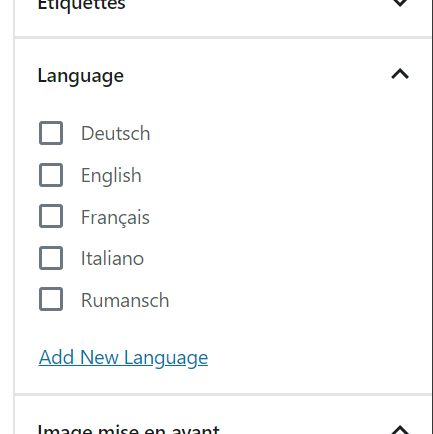Click the English label text

click(x=111, y=176)
